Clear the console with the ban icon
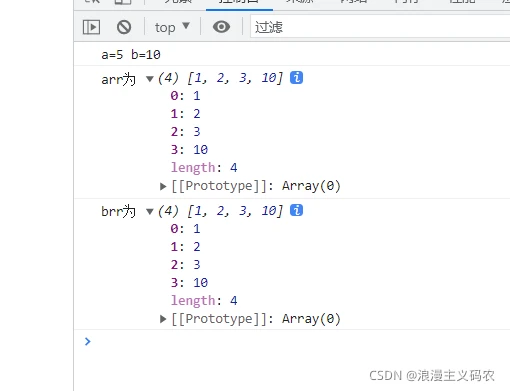 [x=124, y=27]
